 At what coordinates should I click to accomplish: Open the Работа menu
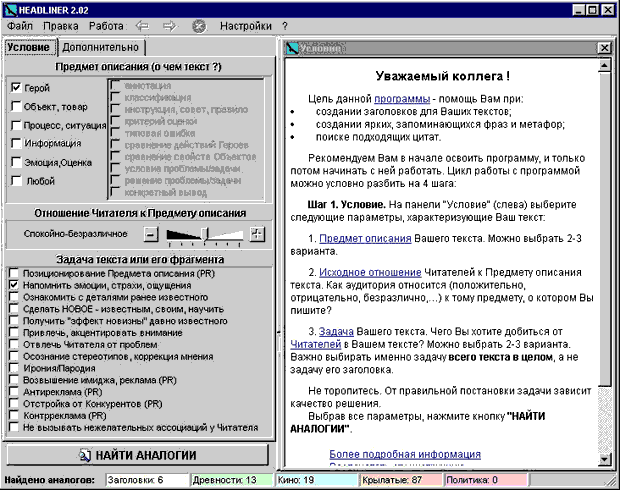(x=106, y=26)
